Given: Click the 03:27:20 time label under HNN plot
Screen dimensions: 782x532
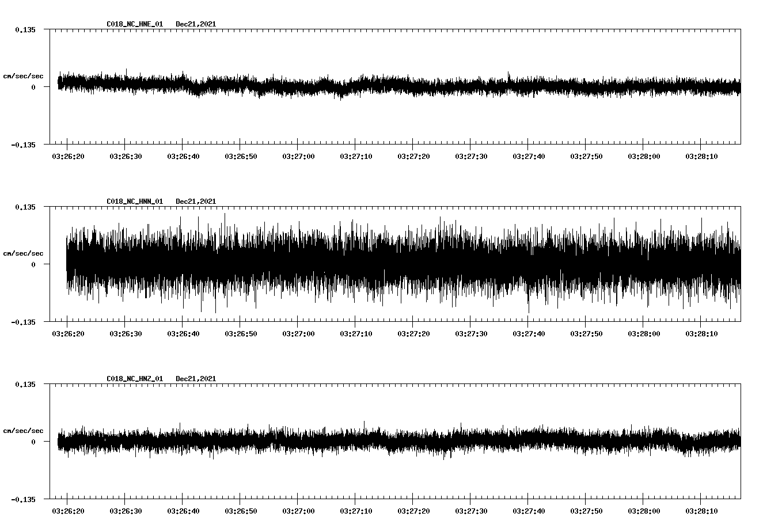Looking at the screenshot, I should [413, 333].
